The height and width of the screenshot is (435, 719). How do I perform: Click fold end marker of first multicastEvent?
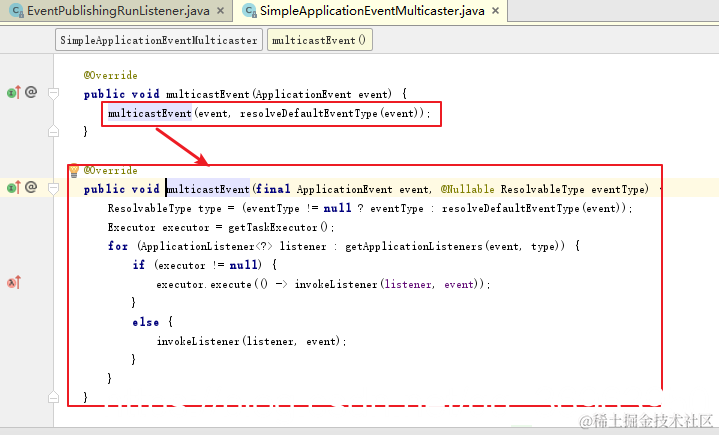(53, 131)
